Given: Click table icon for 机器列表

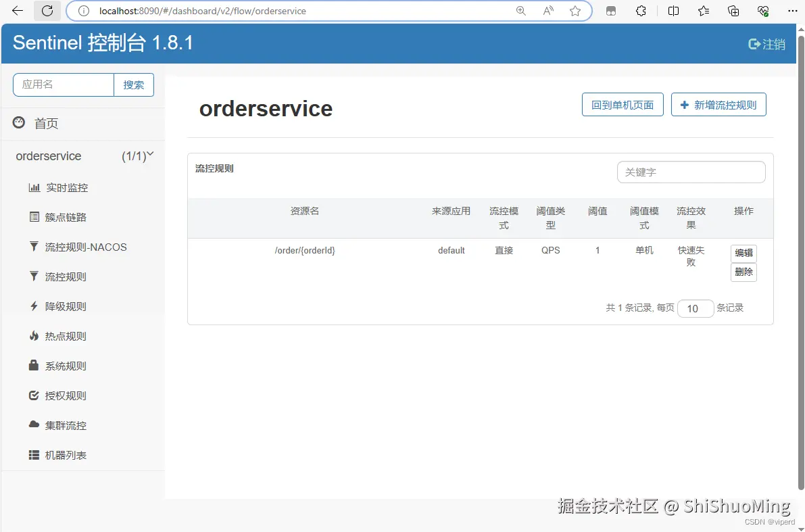Looking at the screenshot, I should [x=34, y=455].
